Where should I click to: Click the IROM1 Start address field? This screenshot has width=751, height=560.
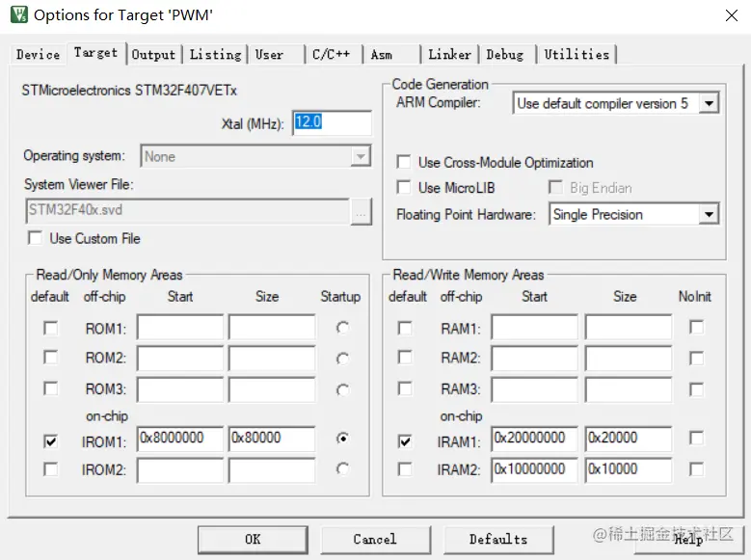click(180, 439)
